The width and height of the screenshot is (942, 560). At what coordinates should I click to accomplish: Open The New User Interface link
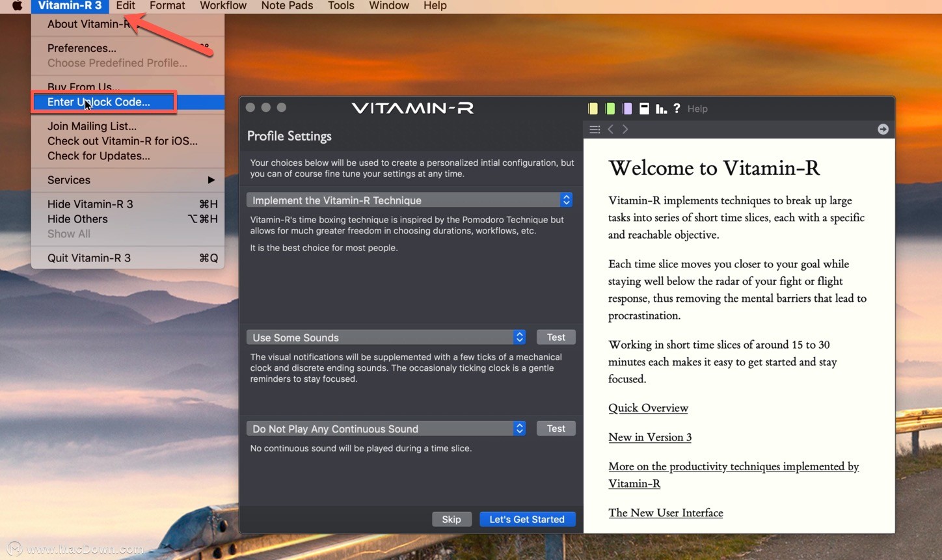pos(666,513)
